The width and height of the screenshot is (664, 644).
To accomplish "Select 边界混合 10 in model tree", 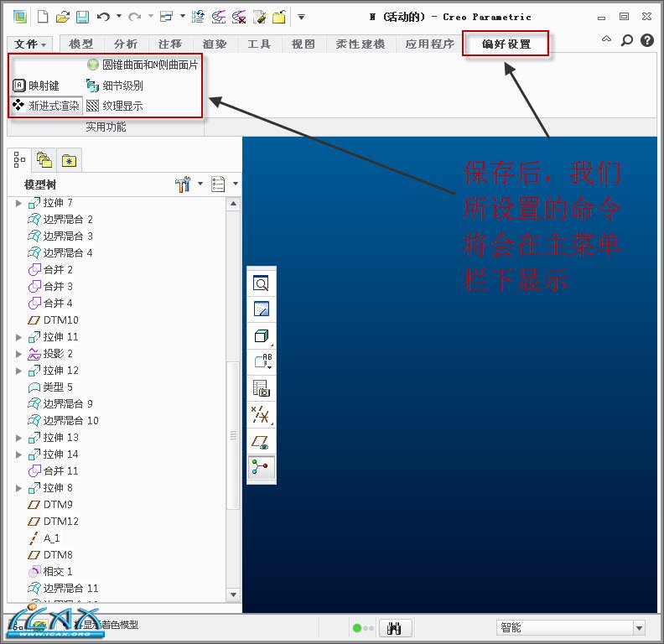I will [x=63, y=421].
